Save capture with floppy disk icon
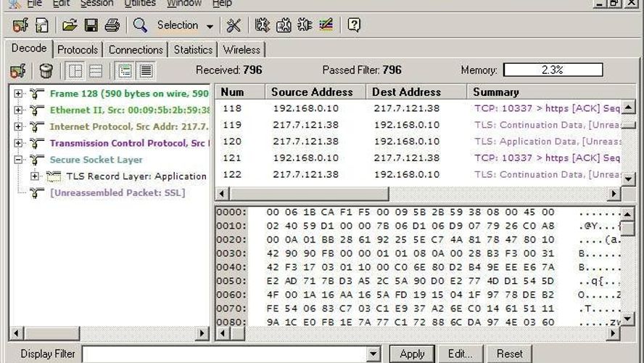This screenshot has width=644, height=363. pyautogui.click(x=91, y=25)
